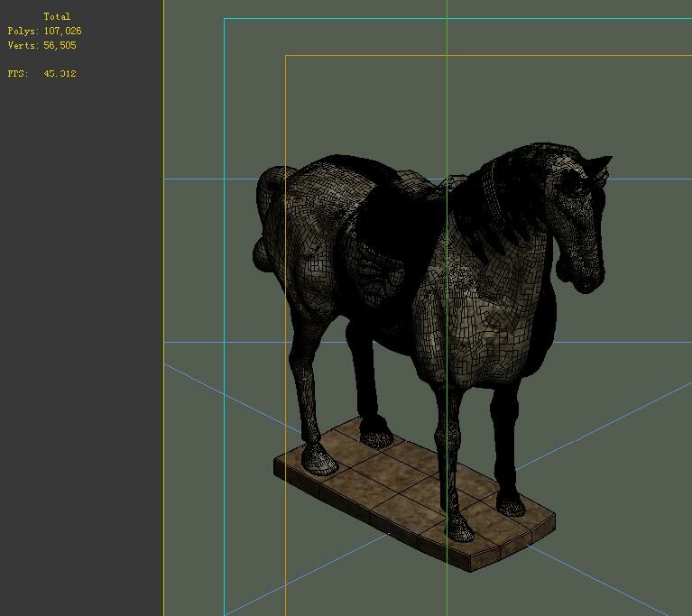
Task: Click the cyan safe frame border
Action: [x=224, y=308]
